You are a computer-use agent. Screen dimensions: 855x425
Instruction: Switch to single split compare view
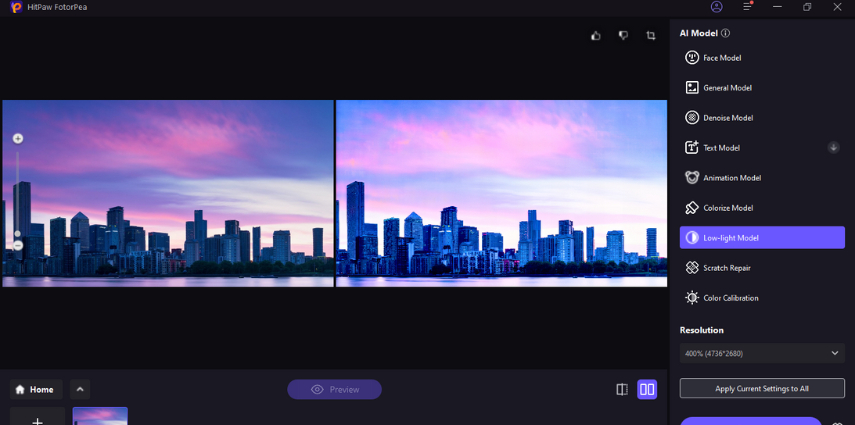622,389
